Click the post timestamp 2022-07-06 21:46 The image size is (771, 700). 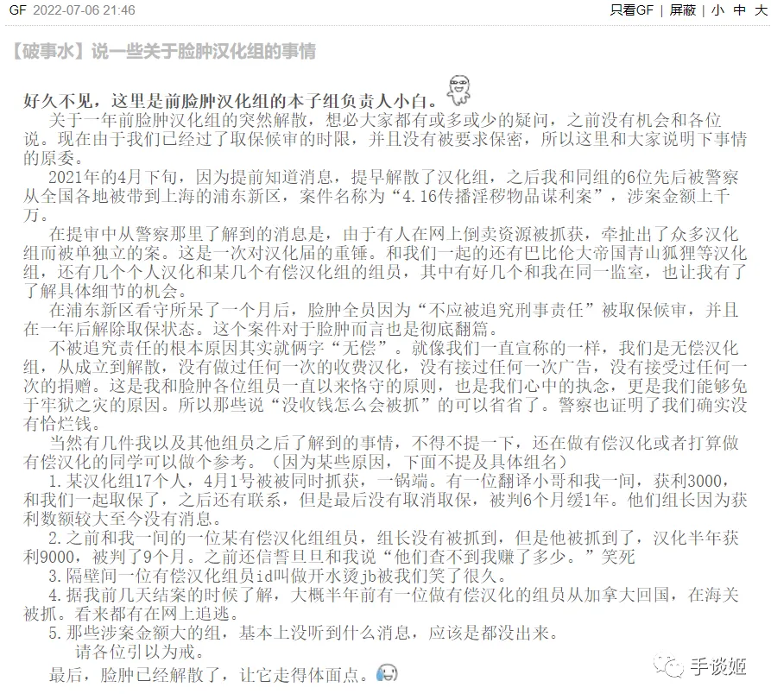tap(84, 9)
